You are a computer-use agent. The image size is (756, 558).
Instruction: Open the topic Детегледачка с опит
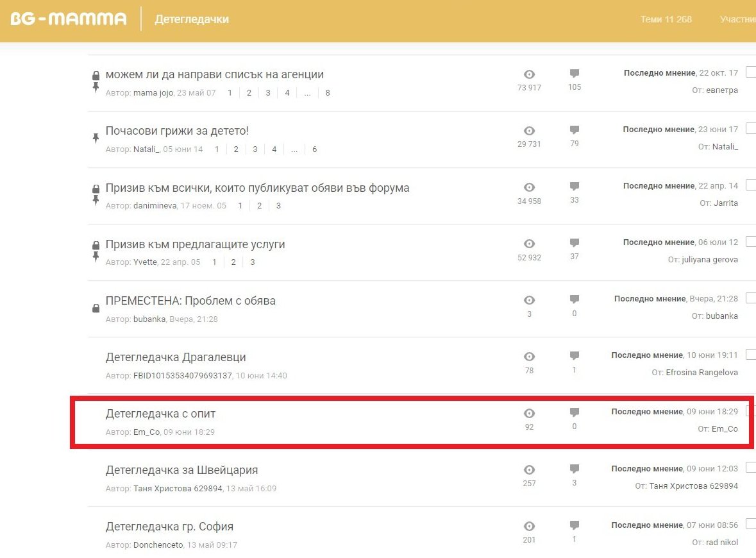tap(160, 414)
